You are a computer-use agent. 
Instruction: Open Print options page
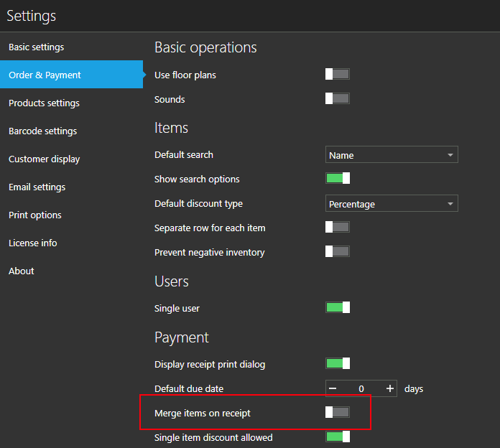[35, 215]
